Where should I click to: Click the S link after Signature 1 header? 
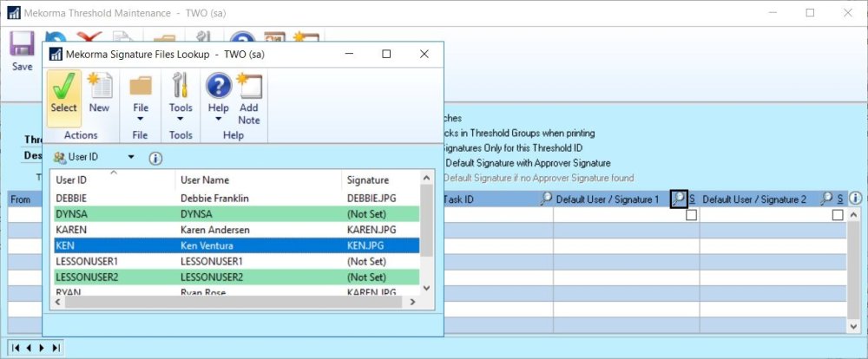(x=692, y=199)
